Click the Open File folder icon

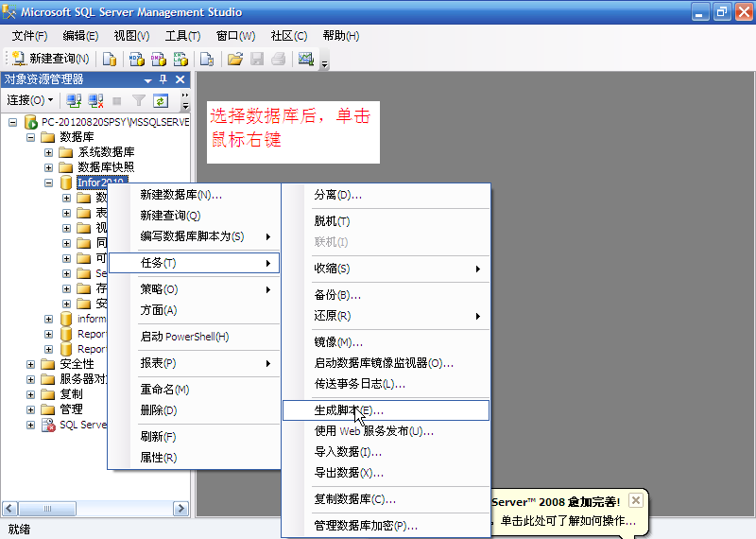234,60
